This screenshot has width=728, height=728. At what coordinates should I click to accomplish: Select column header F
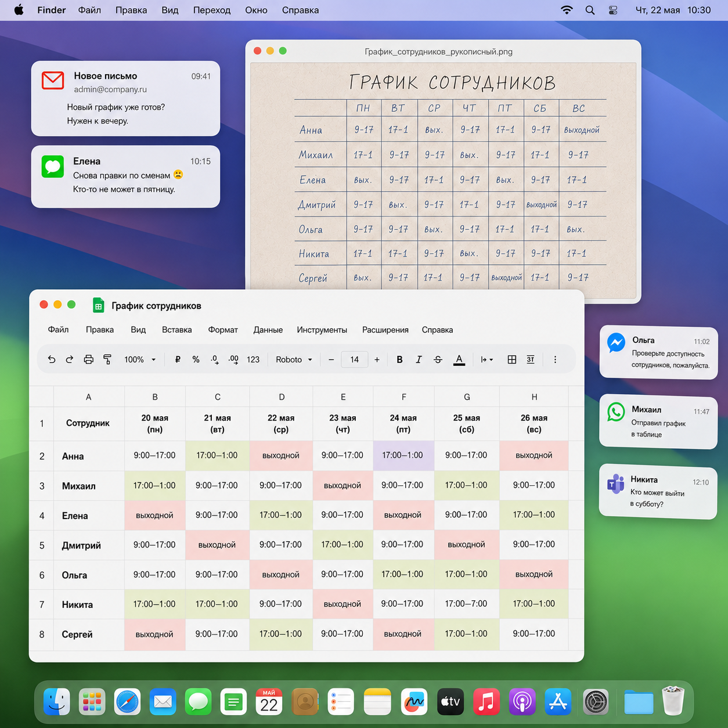(403, 397)
